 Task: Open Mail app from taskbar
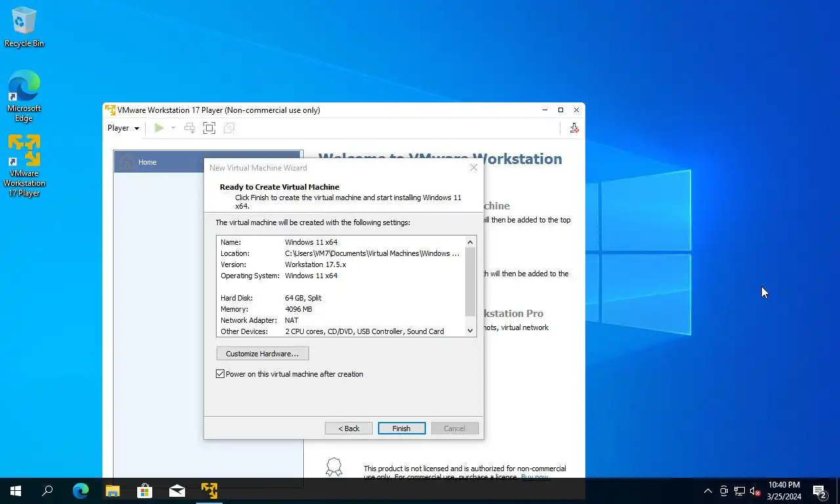[x=177, y=491]
